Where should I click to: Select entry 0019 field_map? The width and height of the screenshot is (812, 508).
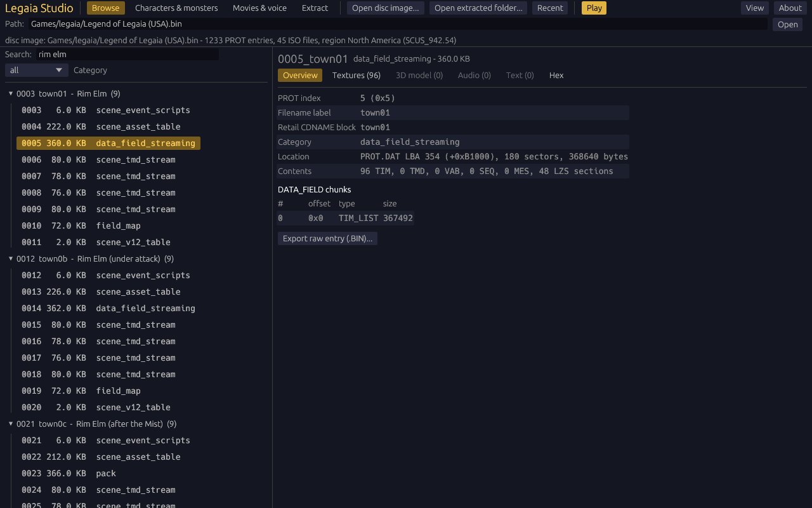(81, 391)
